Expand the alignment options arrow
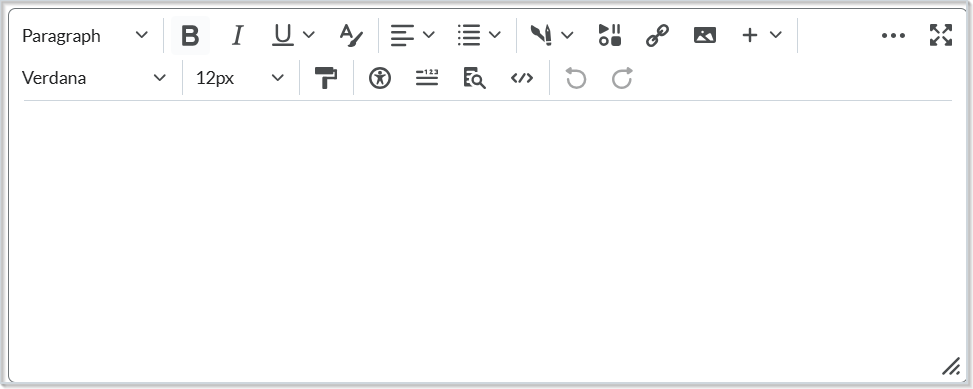The image size is (973, 389). click(429, 35)
